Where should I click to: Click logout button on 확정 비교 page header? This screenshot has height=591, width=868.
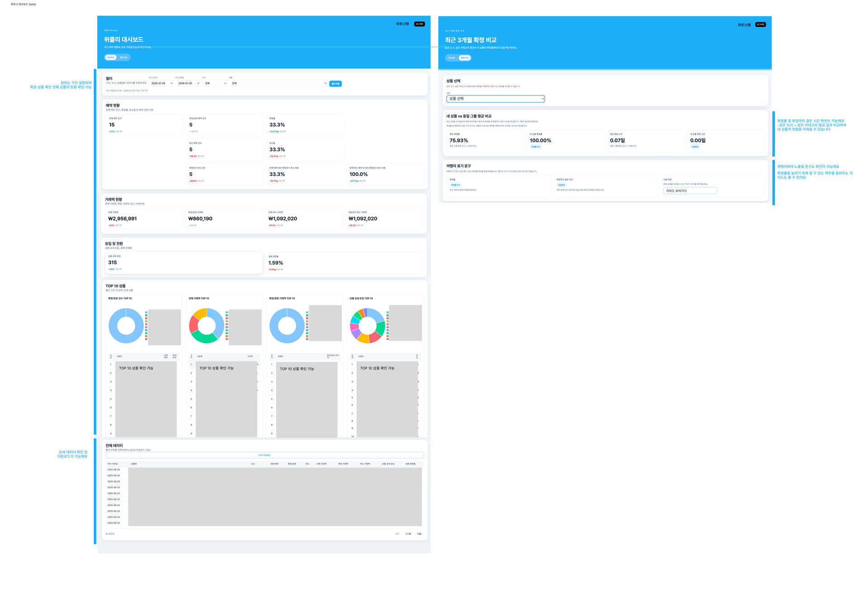[x=761, y=24]
